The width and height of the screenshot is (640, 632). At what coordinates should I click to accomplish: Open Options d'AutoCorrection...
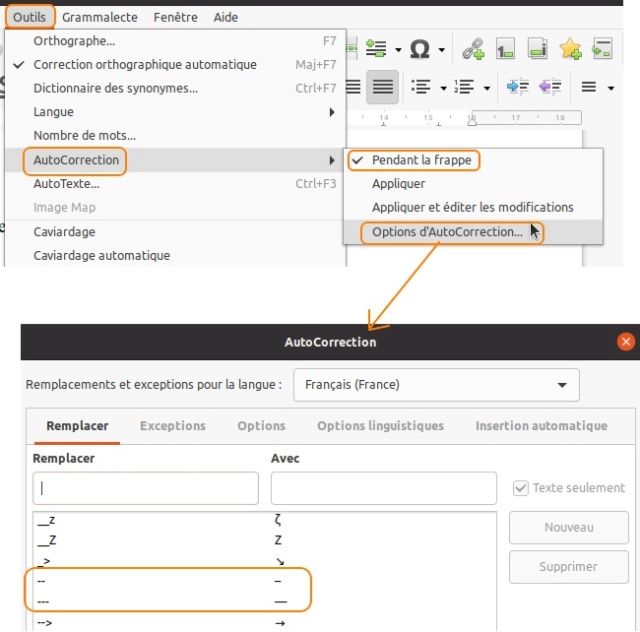point(473,232)
